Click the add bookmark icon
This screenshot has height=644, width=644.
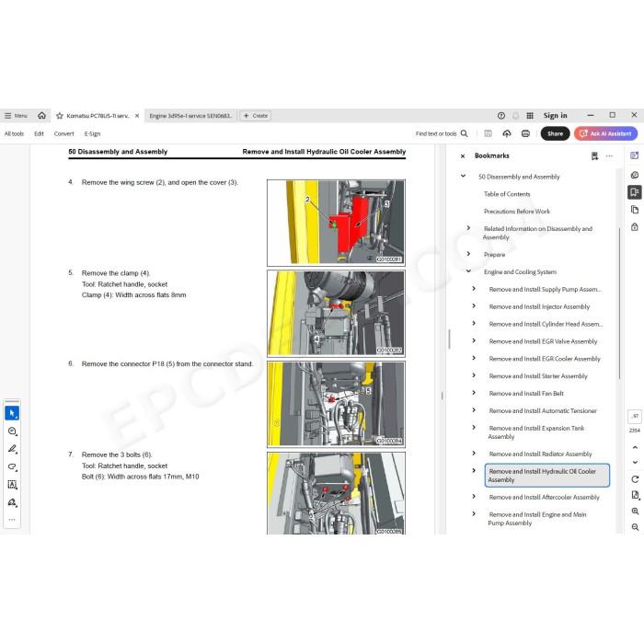click(x=594, y=156)
